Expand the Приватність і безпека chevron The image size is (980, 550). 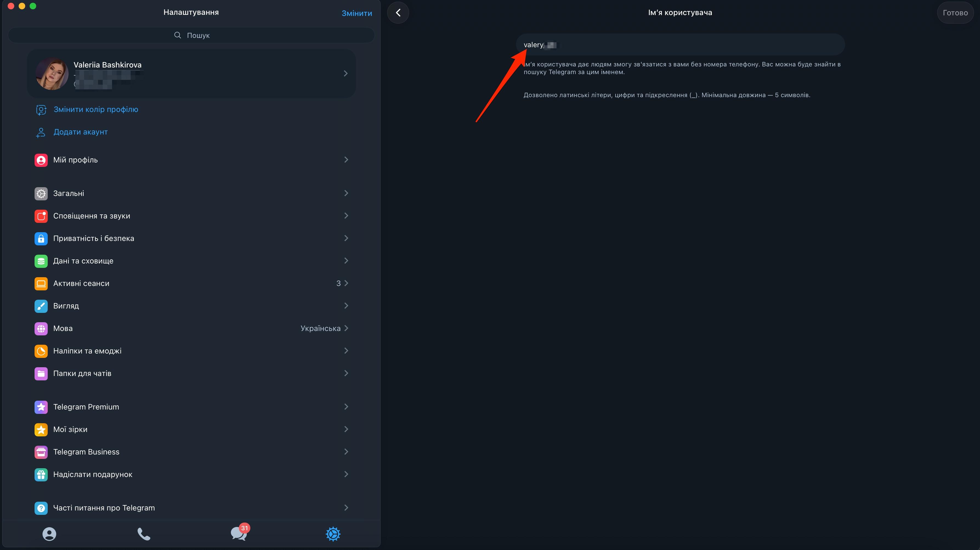[x=346, y=238]
